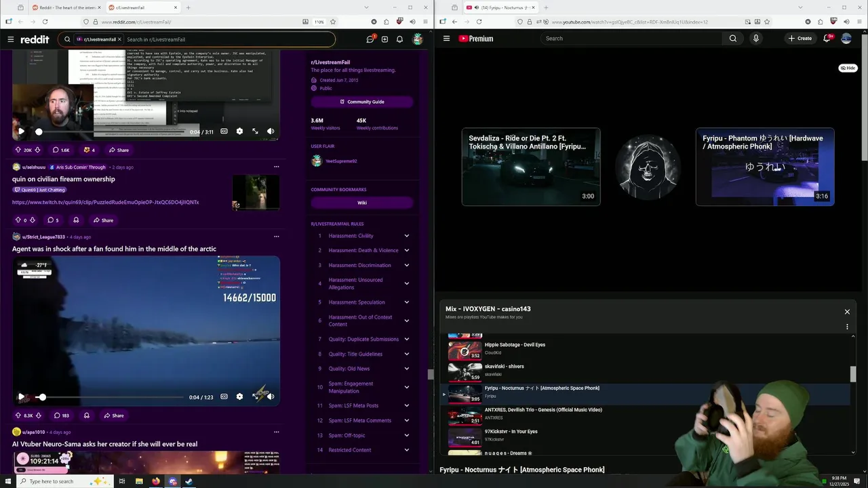Open 'quin on civilian firearm ownership' thumbnail

pos(256,192)
